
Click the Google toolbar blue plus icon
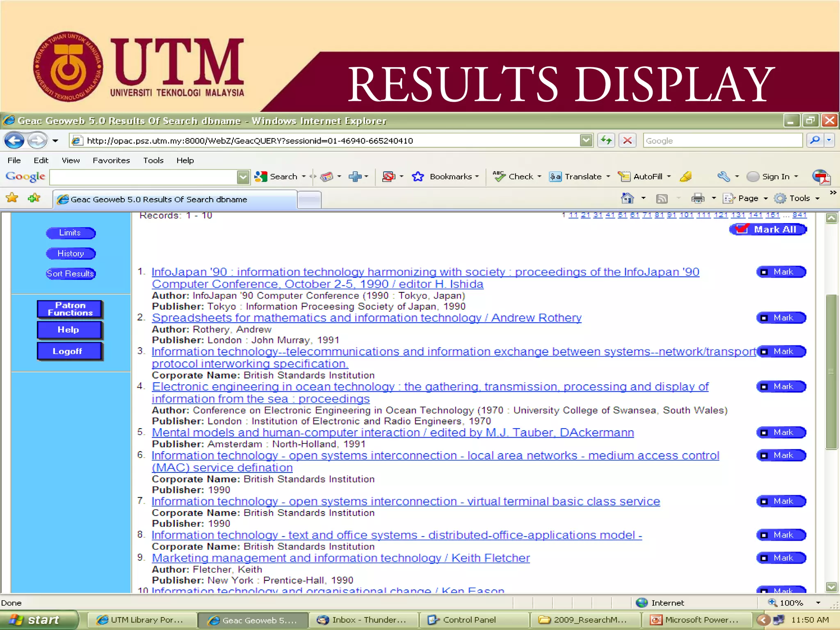point(355,176)
